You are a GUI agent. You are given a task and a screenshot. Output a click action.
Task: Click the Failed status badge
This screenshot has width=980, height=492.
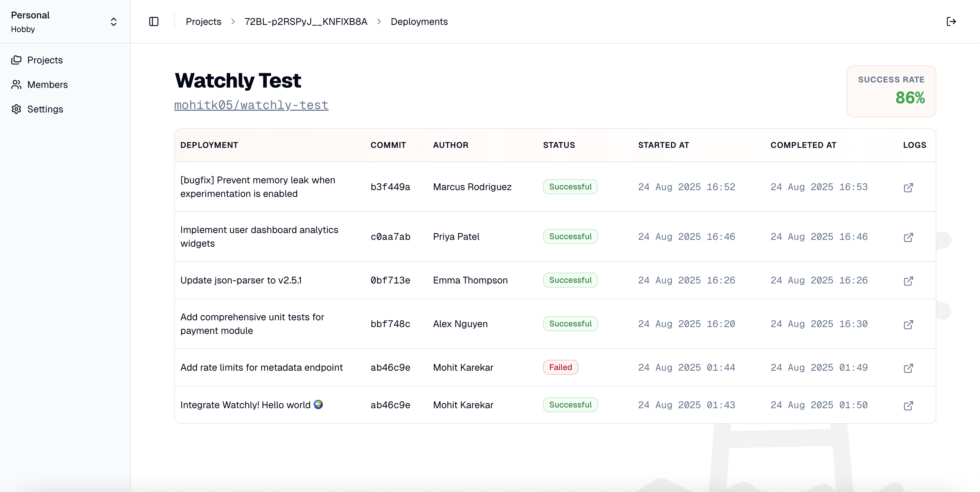(x=560, y=367)
